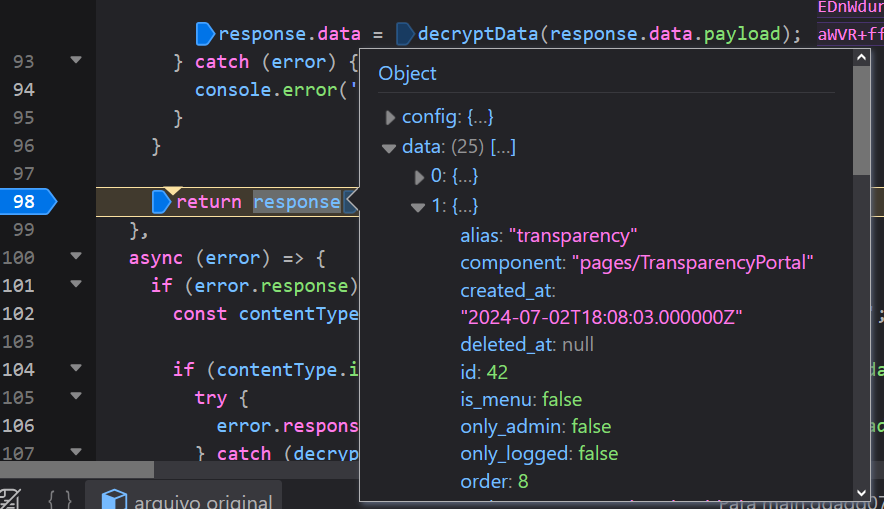
Task: Click the editor horizontal scrollbar thumb
Action: 77,469
